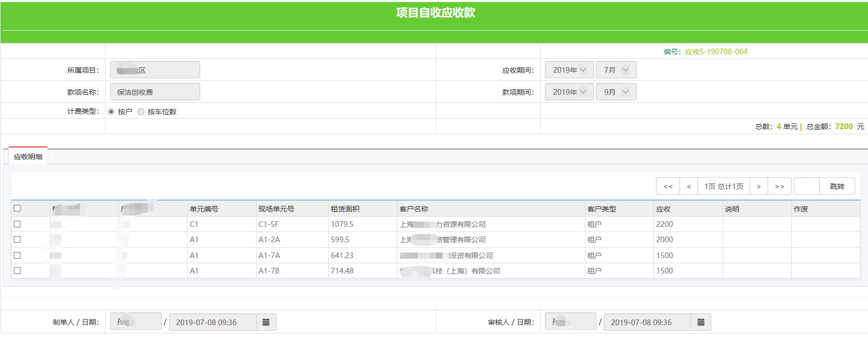Check the row for unit A1-7B
Screen dimensions: 868x338
point(17,271)
